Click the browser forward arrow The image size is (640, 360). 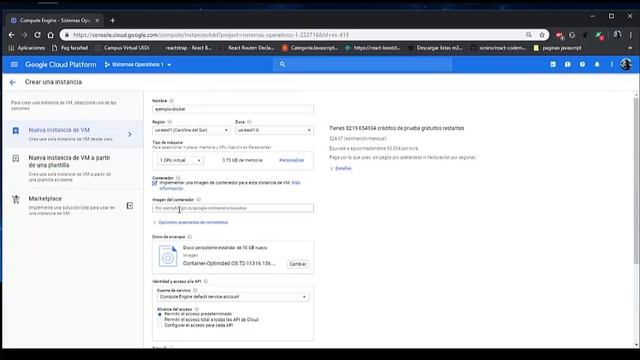[x=24, y=35]
